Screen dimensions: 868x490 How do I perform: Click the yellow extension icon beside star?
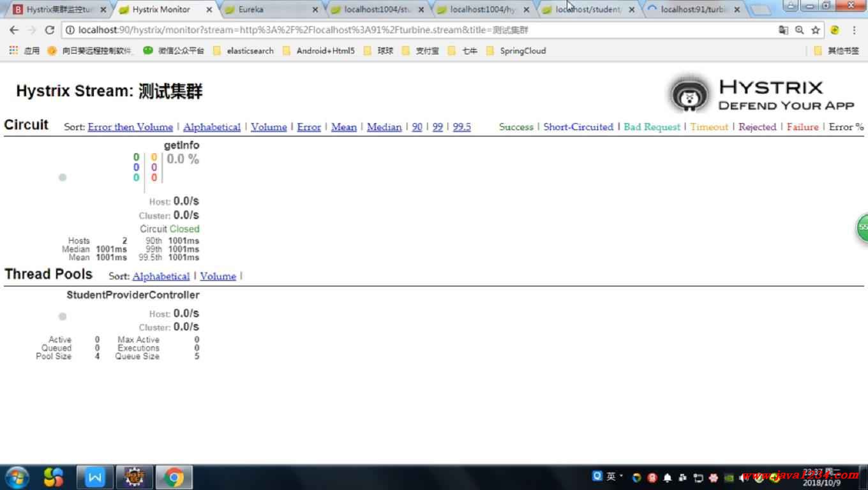(835, 30)
